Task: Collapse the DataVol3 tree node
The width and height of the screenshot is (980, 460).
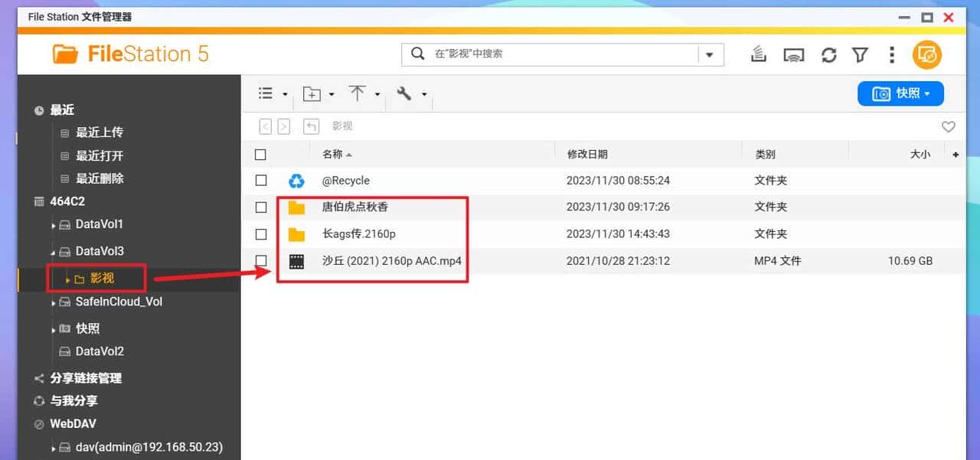Action: pos(54,252)
